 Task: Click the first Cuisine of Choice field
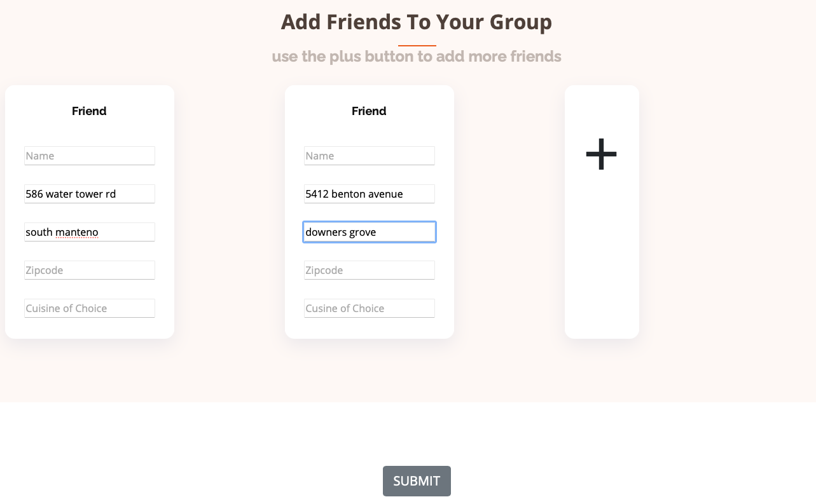(89, 308)
